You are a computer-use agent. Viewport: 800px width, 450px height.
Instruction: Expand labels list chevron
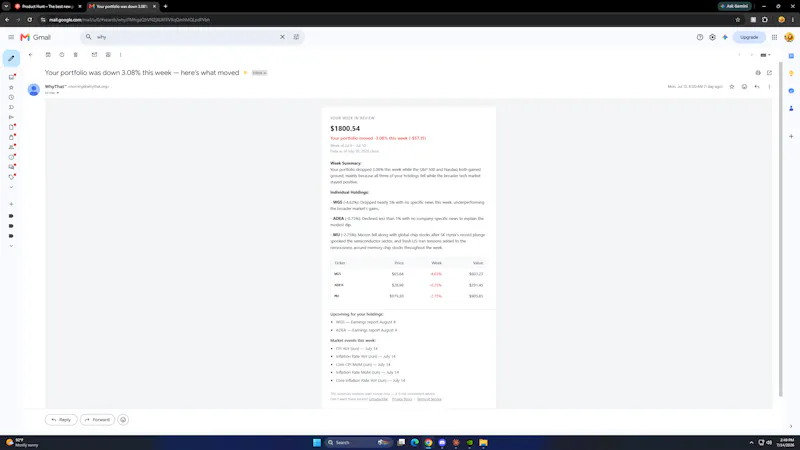point(11,246)
